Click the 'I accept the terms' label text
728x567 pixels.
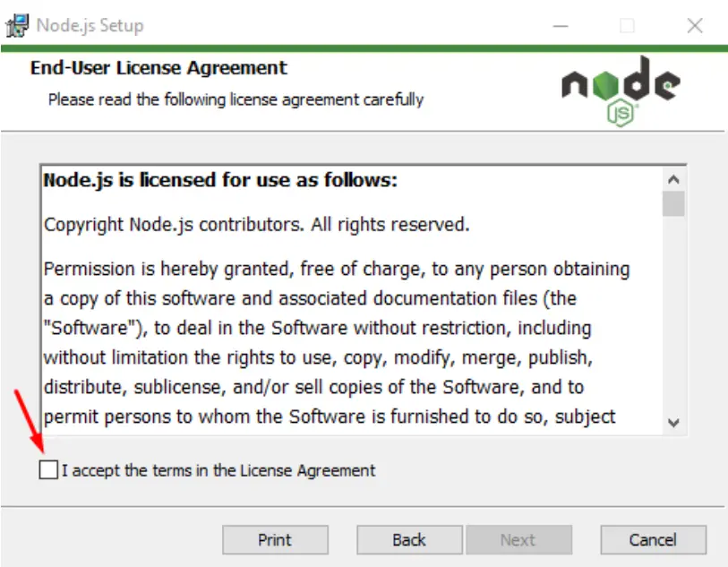click(218, 470)
